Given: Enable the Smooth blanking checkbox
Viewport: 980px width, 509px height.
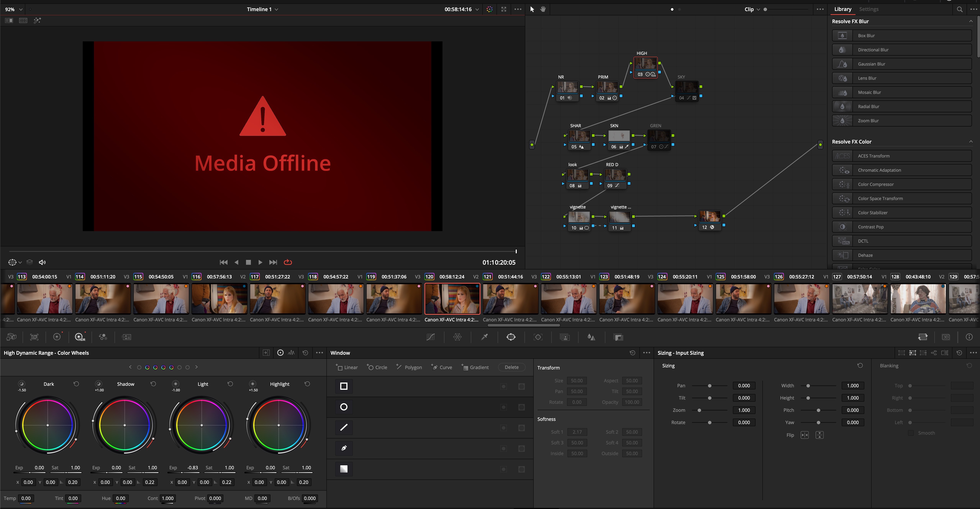Looking at the screenshot, I should (910, 433).
